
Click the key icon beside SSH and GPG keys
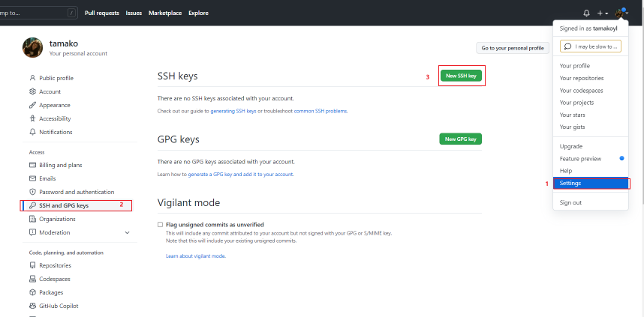tap(32, 205)
